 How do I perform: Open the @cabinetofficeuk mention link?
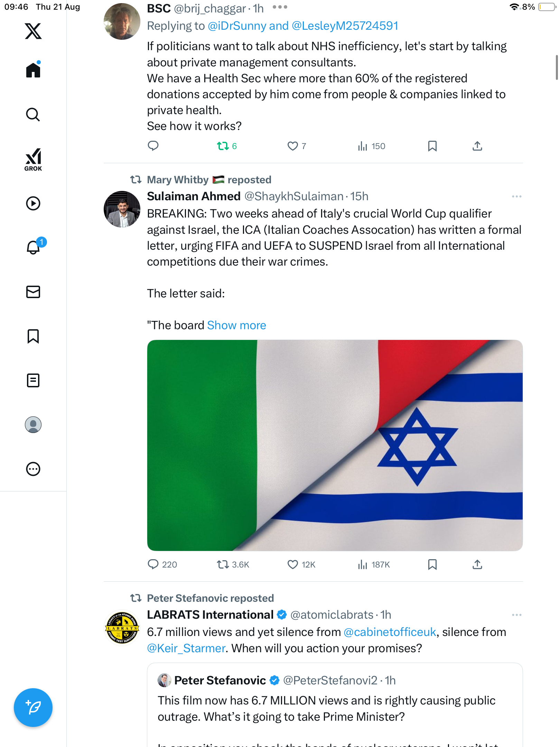click(390, 632)
